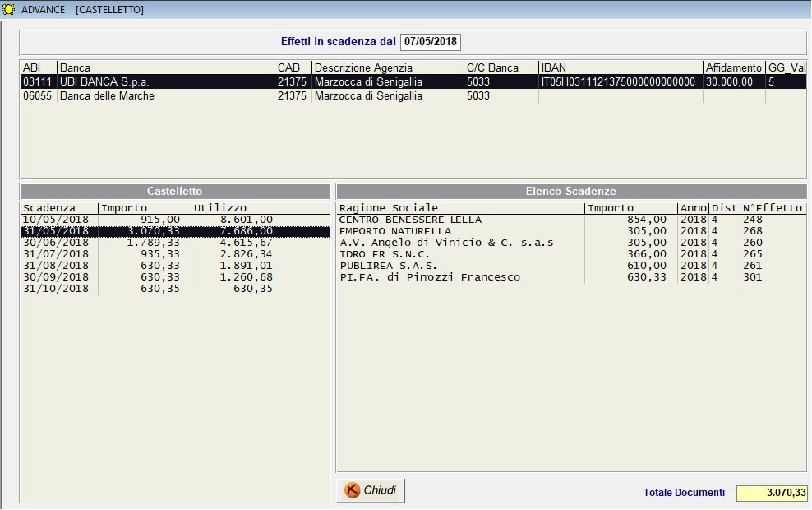Viewport: 812px width, 510px height.
Task: Click the ADVANCE app icon in title bar
Action: point(8,9)
